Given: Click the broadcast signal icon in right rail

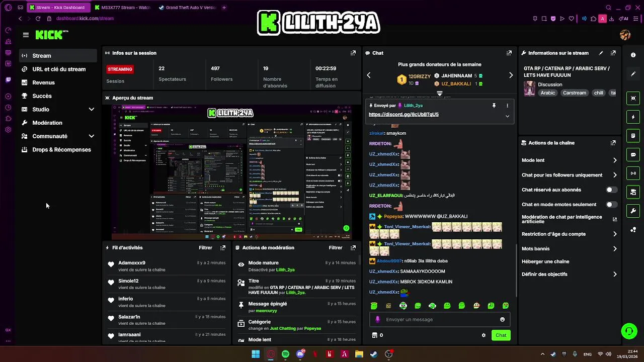Looking at the screenshot, I should (x=633, y=173).
